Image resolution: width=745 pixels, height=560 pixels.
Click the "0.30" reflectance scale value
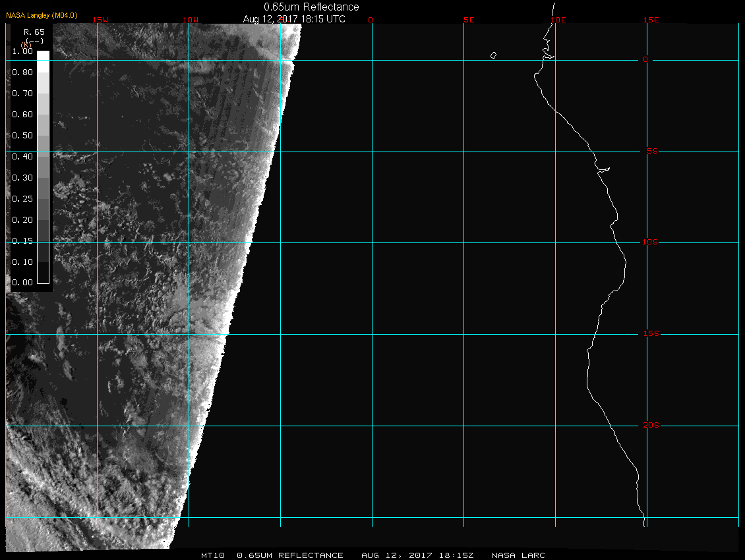[x=22, y=178]
